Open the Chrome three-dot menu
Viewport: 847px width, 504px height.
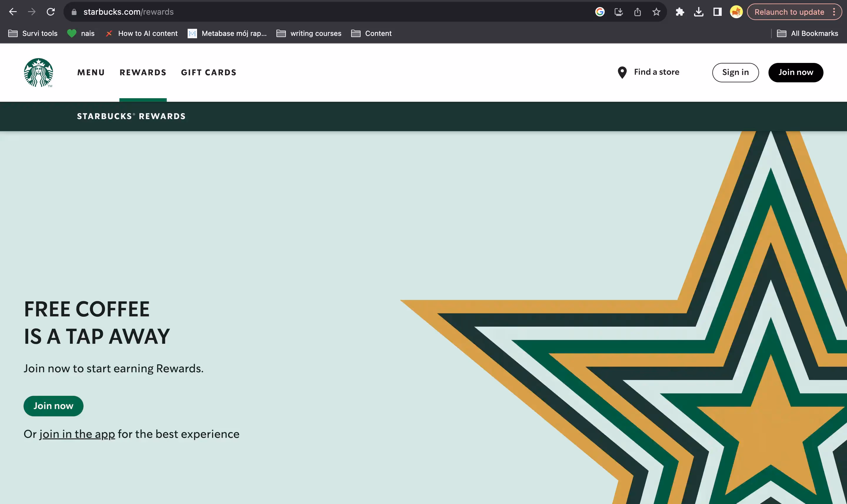coord(834,12)
